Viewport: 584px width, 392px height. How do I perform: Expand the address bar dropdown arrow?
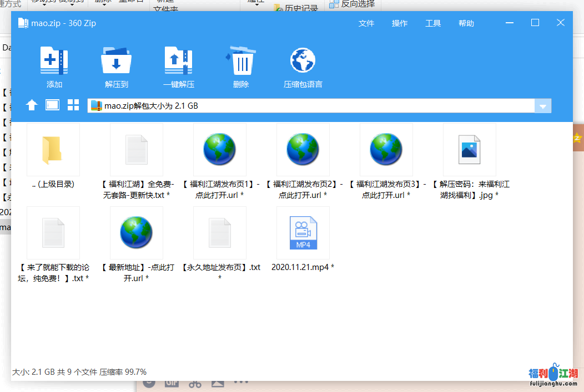click(x=543, y=106)
